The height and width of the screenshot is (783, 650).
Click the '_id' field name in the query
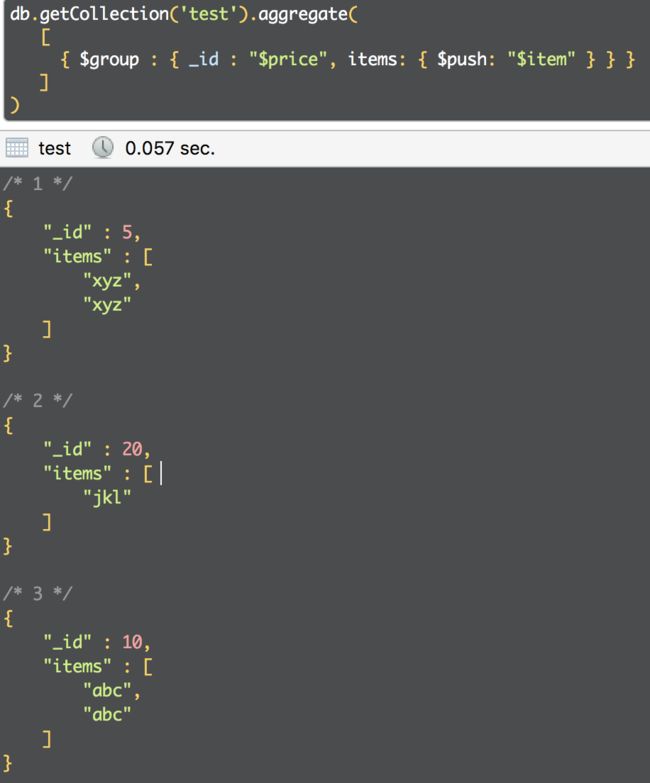pyautogui.click(x=204, y=59)
